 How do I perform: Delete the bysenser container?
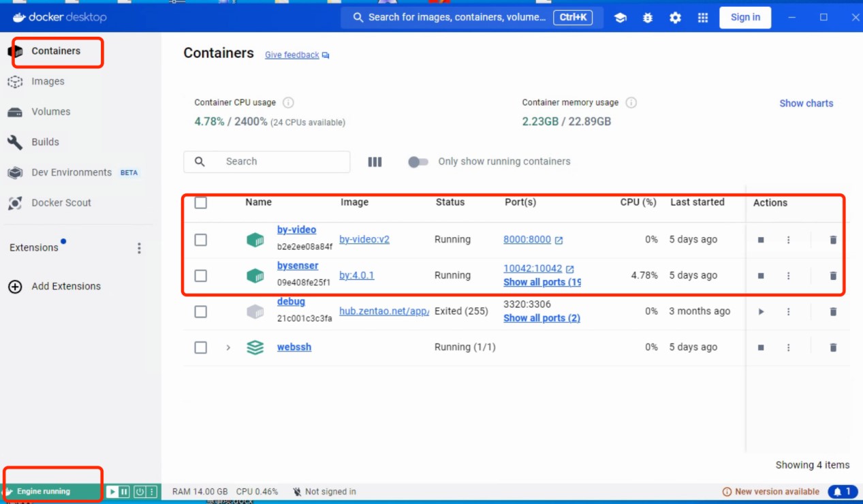[x=832, y=276]
